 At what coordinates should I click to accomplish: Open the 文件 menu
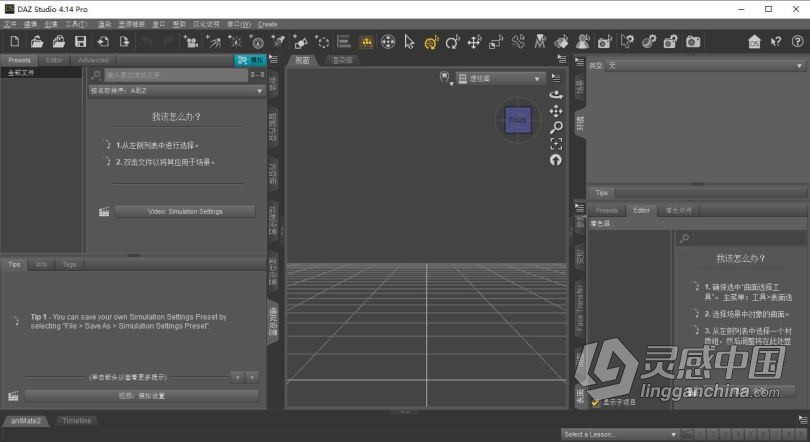(10, 24)
